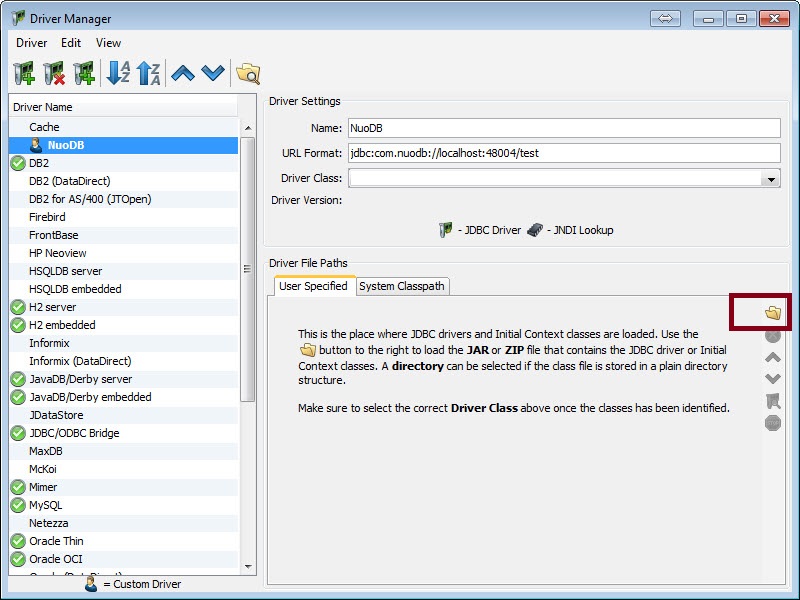This screenshot has width=800, height=600.
Task: Select the Oracle OCI driver
Action: point(123,559)
